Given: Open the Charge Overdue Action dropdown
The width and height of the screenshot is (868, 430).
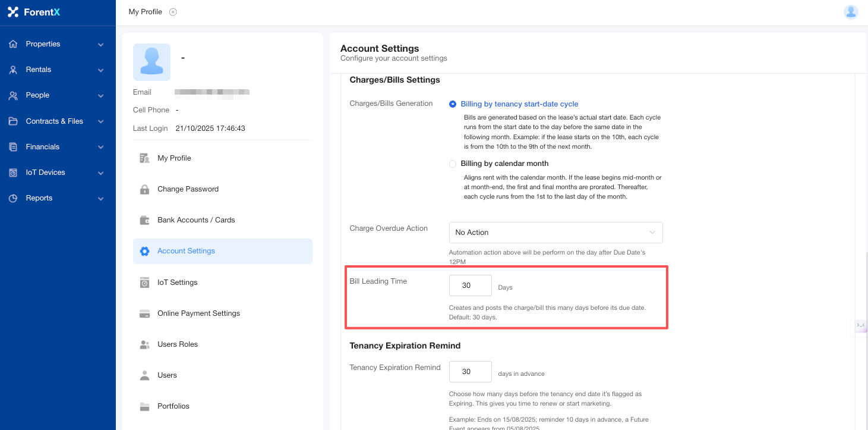Looking at the screenshot, I should click(555, 233).
